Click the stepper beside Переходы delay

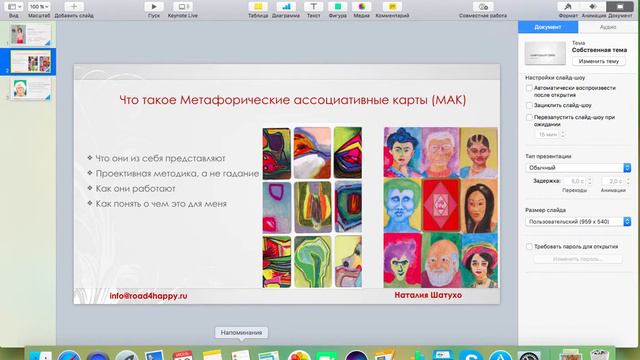point(589,181)
